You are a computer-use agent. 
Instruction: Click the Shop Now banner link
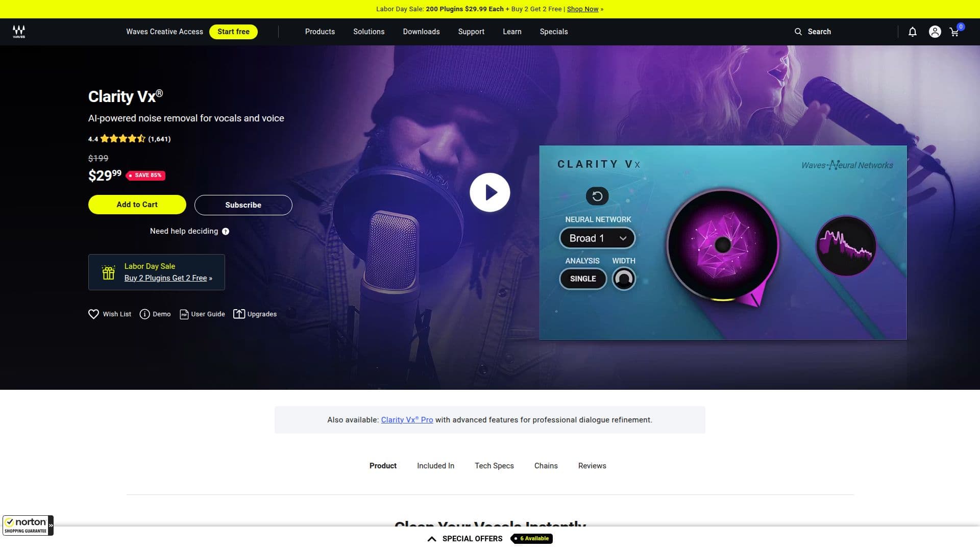(x=582, y=9)
